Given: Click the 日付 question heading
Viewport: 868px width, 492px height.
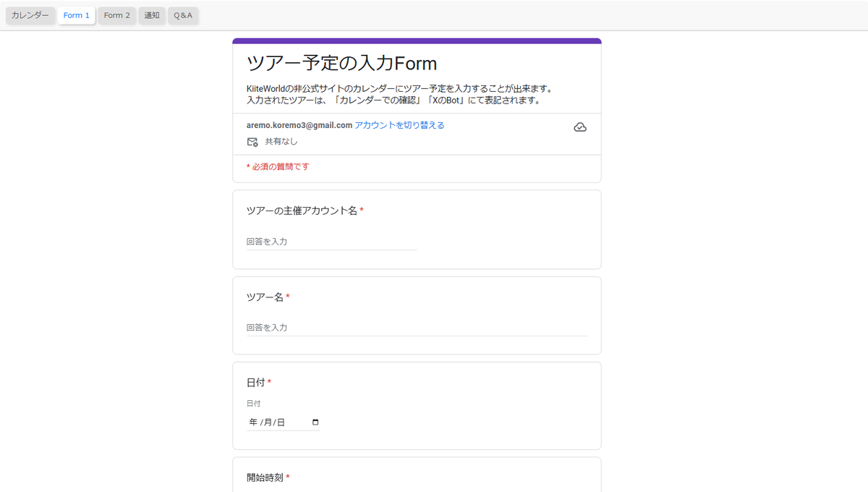Looking at the screenshot, I should coord(255,382).
